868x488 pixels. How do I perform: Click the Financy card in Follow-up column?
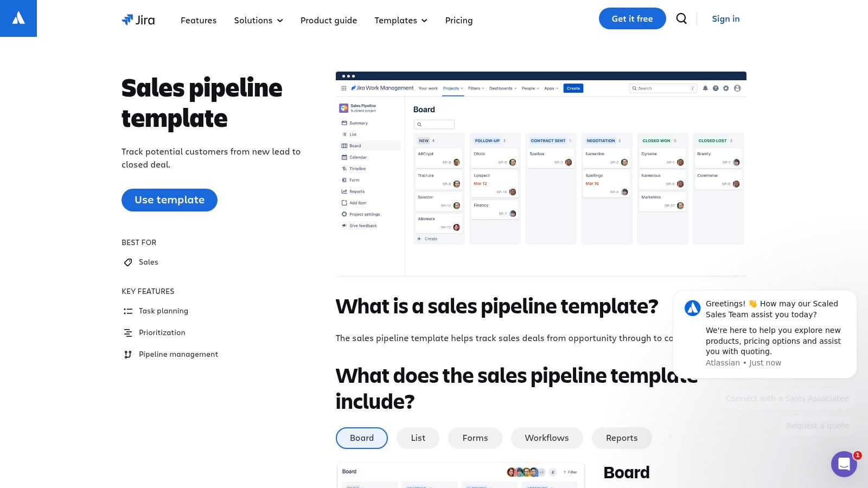tap(495, 209)
